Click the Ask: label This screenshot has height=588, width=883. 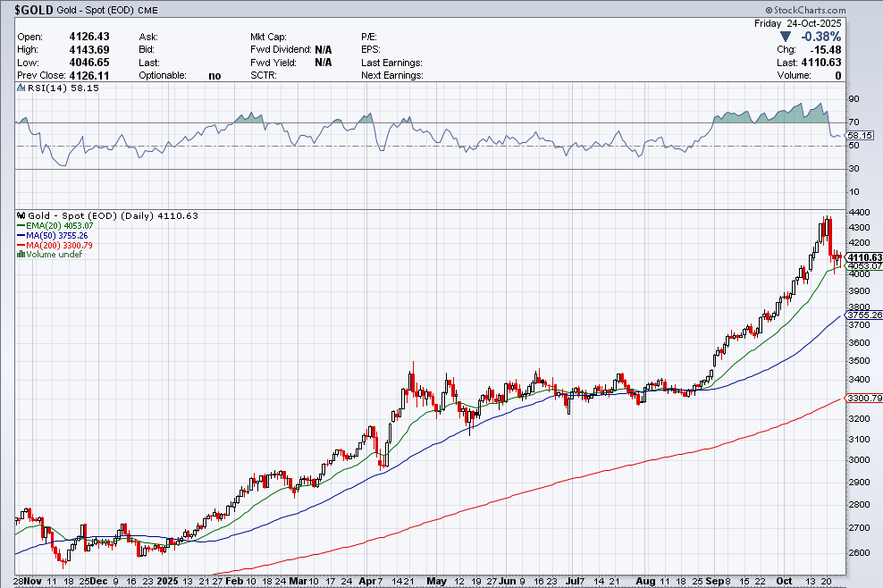click(x=148, y=37)
